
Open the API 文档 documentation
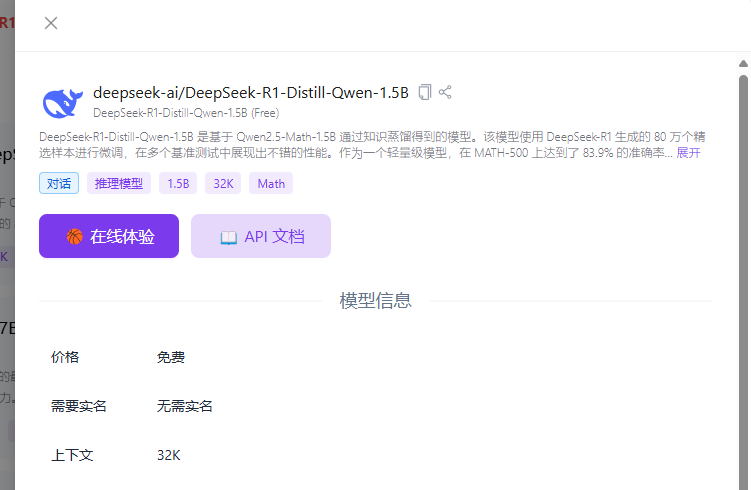click(261, 236)
